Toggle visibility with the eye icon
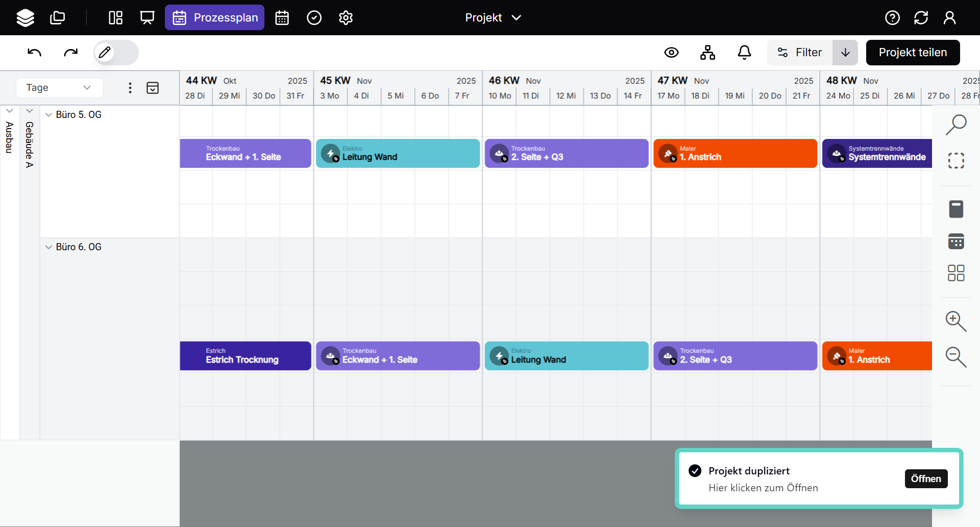980x527 pixels. coord(671,53)
